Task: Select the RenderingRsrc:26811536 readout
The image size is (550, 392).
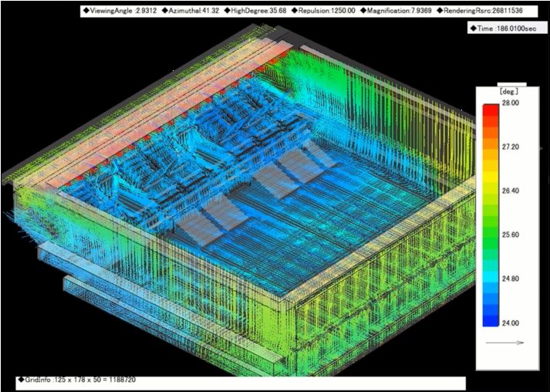Action: coord(480,11)
